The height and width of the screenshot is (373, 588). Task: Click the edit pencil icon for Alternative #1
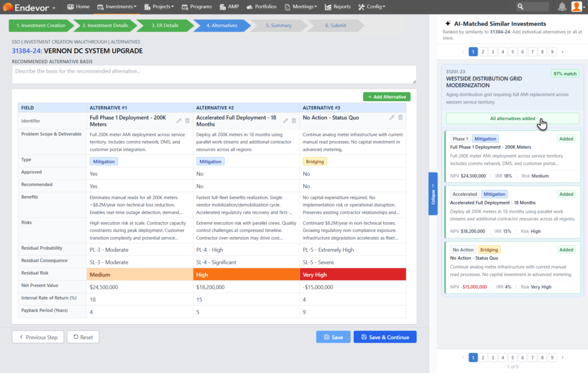(179, 121)
